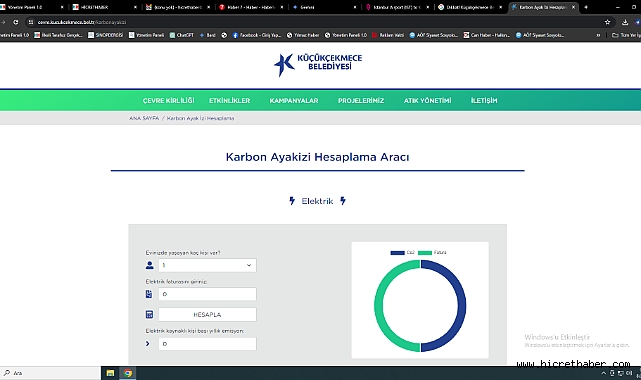Click the Küçükçekmece Belediyesi logo
641x380 pixels.
click(x=318, y=64)
